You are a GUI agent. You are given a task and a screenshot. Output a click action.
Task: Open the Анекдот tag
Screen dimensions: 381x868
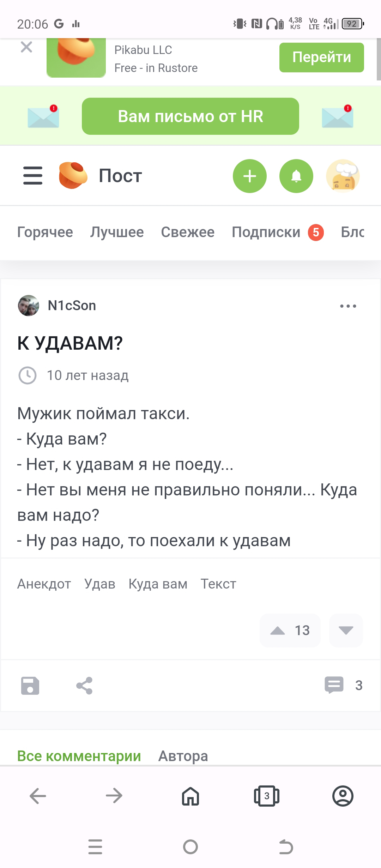(44, 584)
